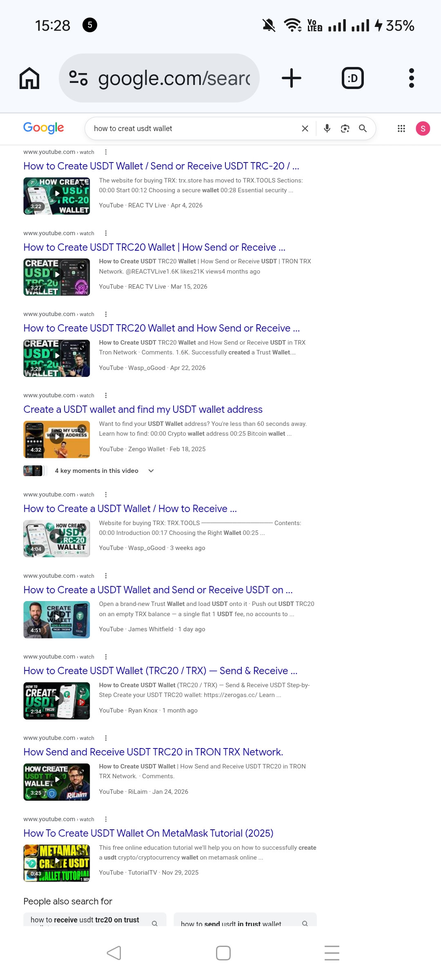441x980 pixels.
Task: Search 'how to send usdt in trust wallet' suggestion
Action: click(x=245, y=920)
